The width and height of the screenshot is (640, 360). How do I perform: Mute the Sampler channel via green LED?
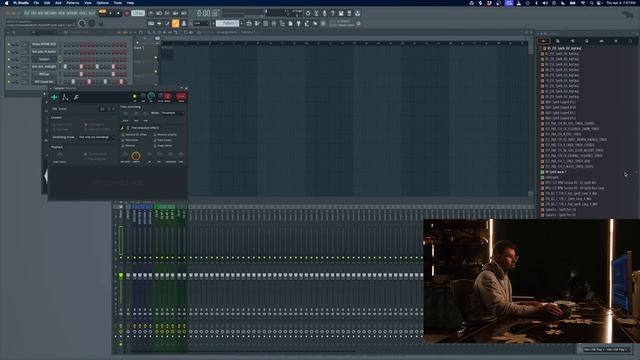click(9, 59)
